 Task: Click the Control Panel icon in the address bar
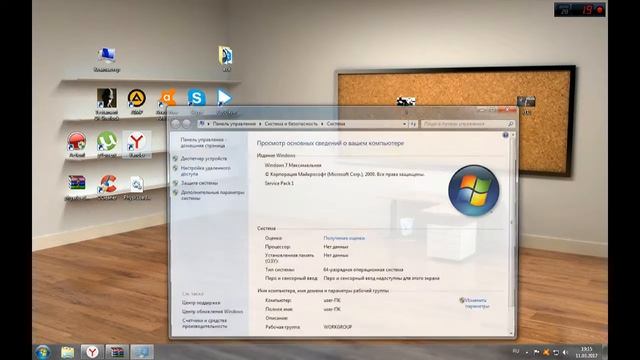pyautogui.click(x=202, y=124)
